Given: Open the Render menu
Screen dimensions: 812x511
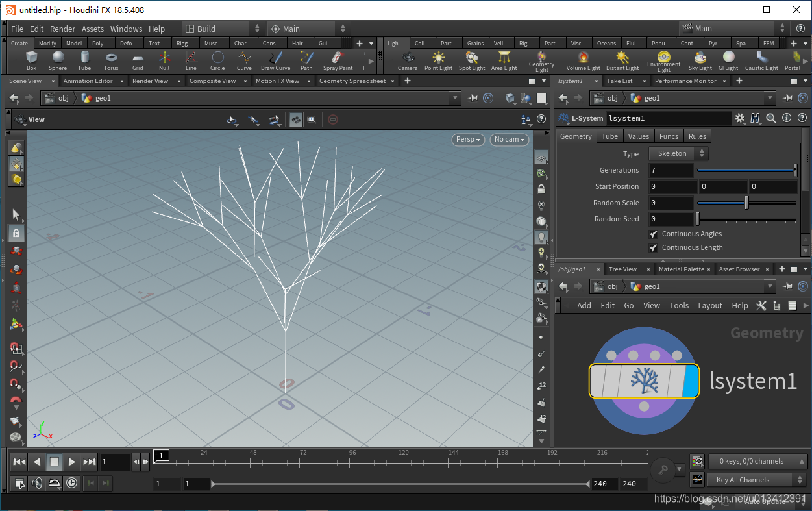Looking at the screenshot, I should pos(62,29).
